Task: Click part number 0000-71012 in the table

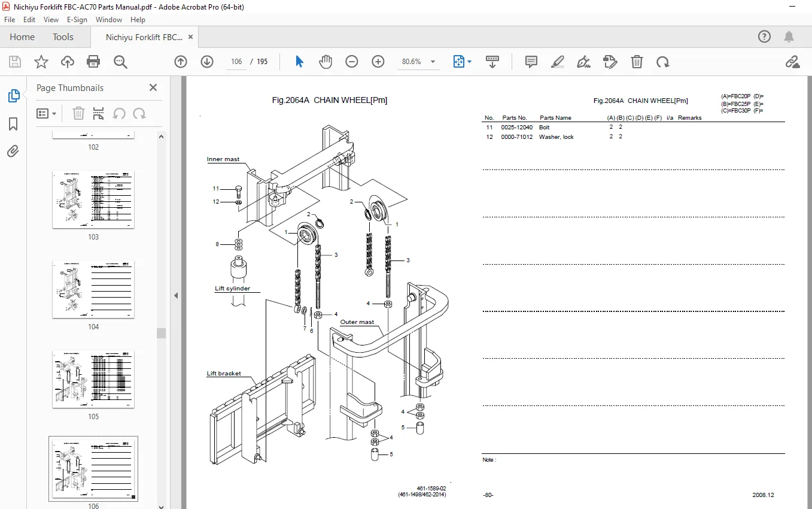Action: (x=517, y=137)
